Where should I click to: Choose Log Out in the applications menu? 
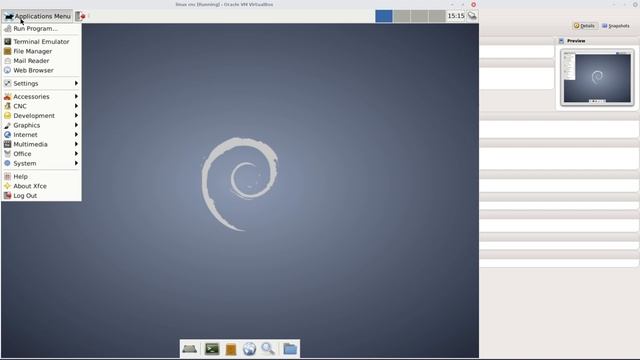point(41,196)
